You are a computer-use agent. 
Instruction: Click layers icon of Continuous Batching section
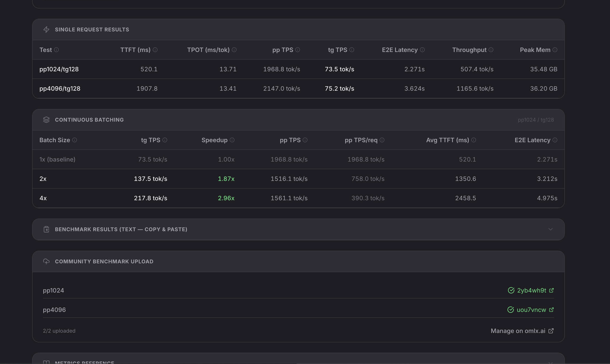click(46, 120)
